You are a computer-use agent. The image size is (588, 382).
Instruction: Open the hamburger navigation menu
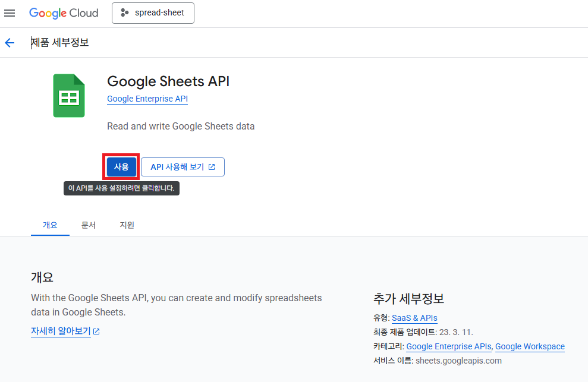(x=10, y=13)
